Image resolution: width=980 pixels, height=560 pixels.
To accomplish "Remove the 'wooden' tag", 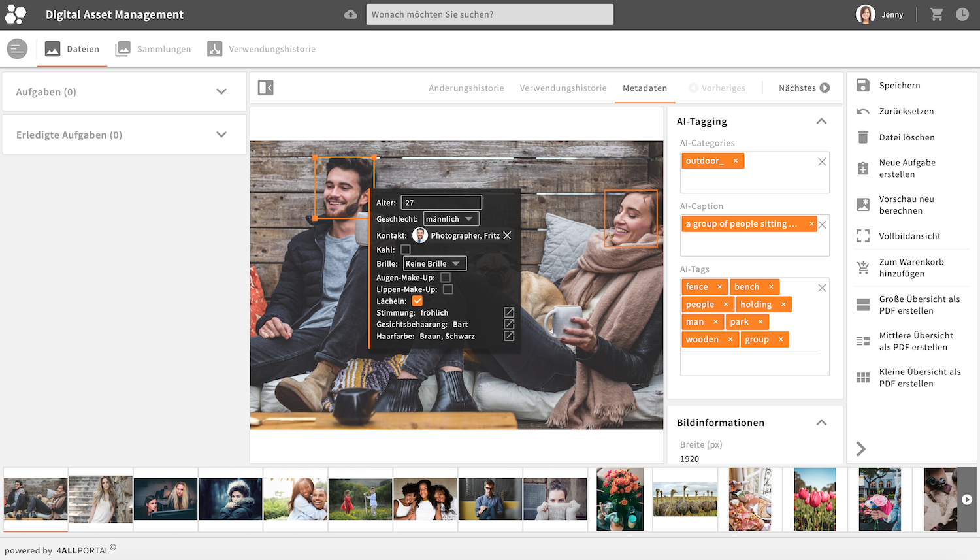I will tap(730, 340).
